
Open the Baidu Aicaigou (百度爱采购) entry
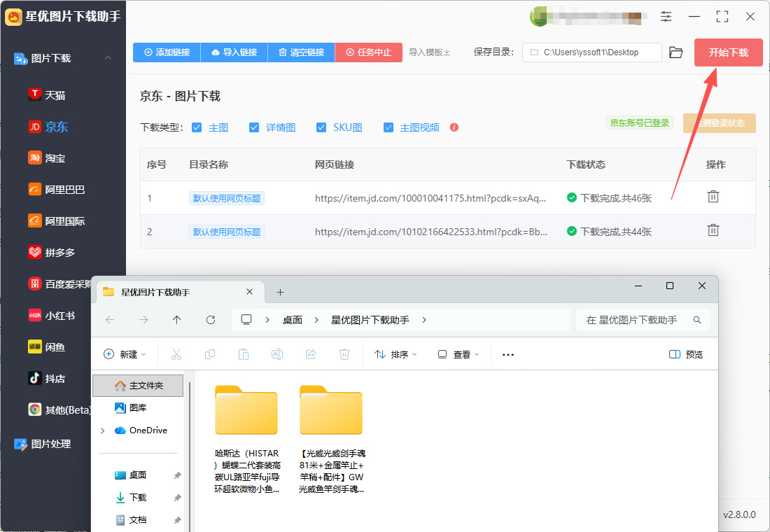[60, 284]
